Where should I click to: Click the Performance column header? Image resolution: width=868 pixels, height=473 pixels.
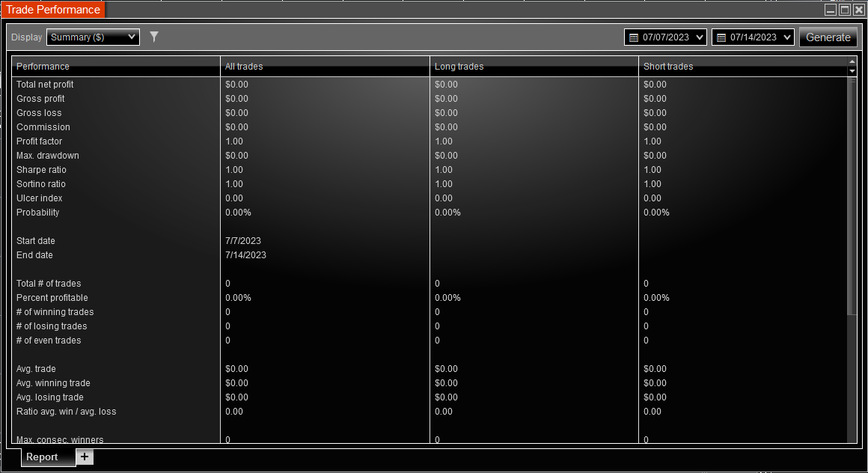pos(116,67)
